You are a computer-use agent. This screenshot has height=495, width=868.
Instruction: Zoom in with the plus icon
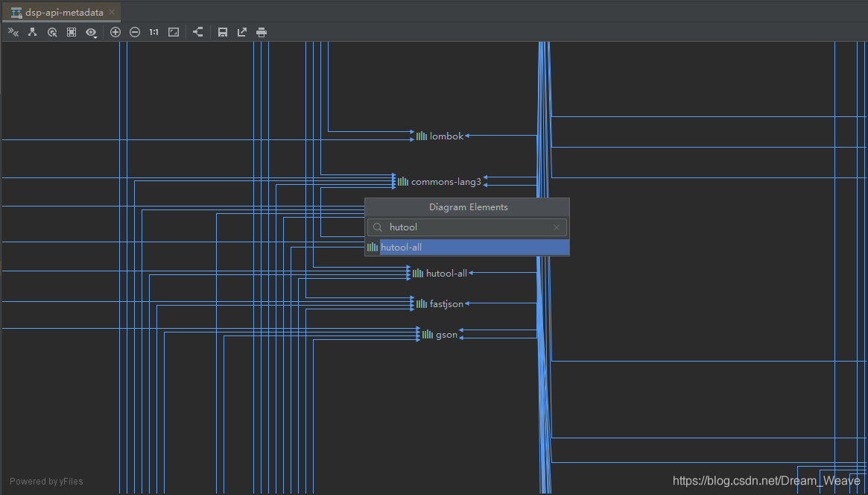click(115, 32)
